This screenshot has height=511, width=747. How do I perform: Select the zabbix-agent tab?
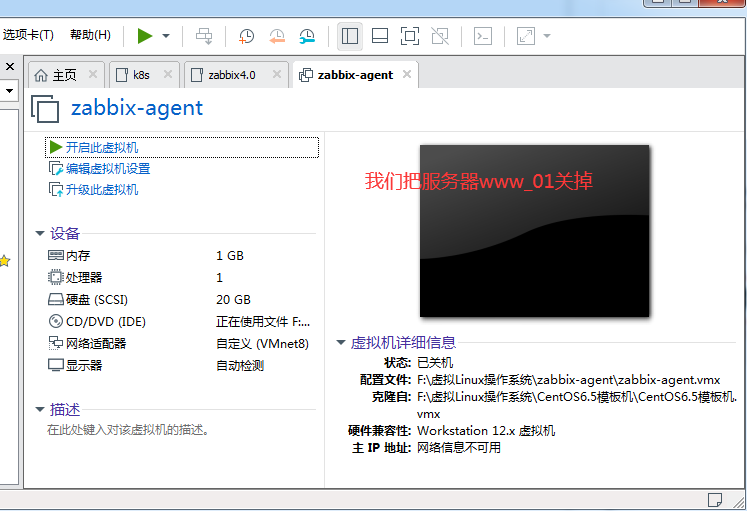355,75
